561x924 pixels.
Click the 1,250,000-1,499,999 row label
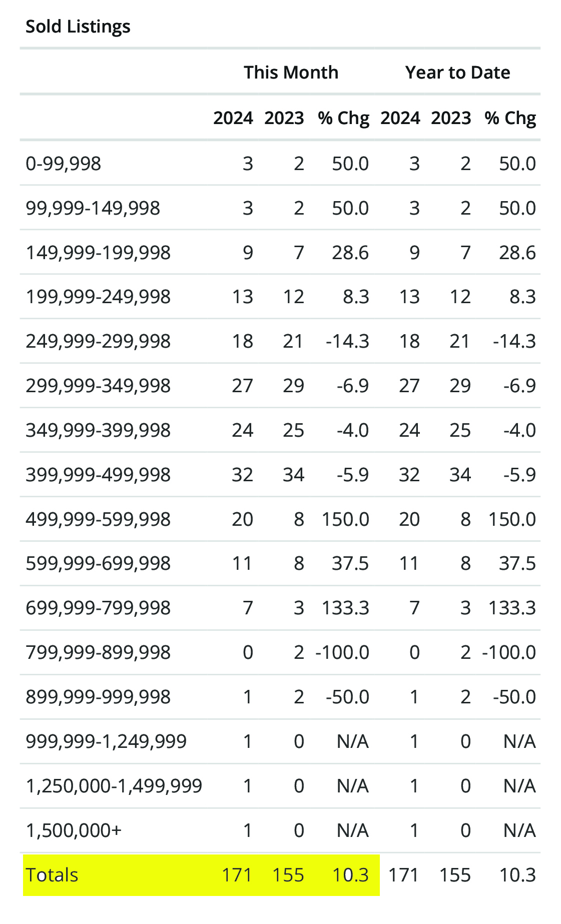point(114,786)
